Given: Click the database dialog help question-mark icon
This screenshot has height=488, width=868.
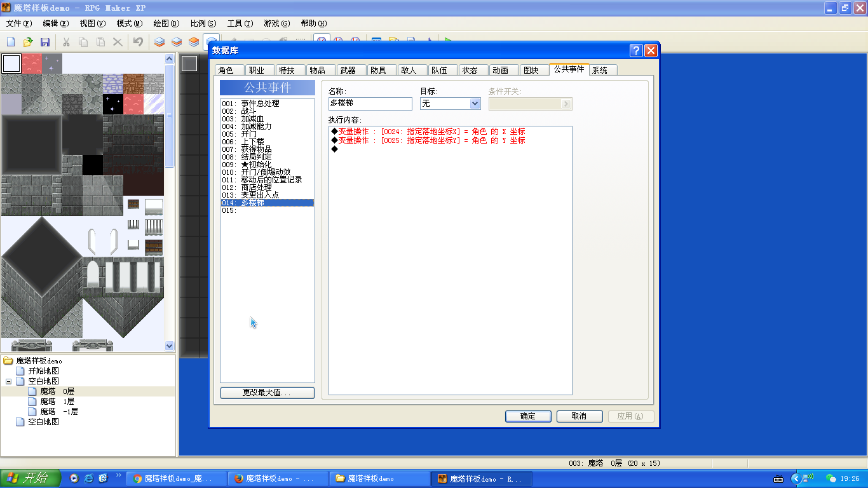Looking at the screenshot, I should (x=636, y=51).
